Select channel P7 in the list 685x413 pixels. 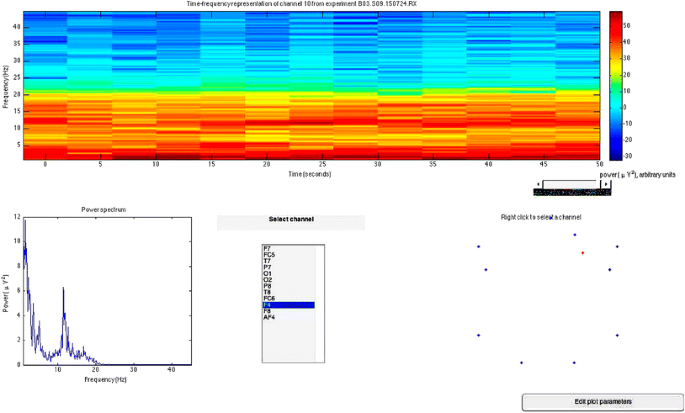point(288,267)
